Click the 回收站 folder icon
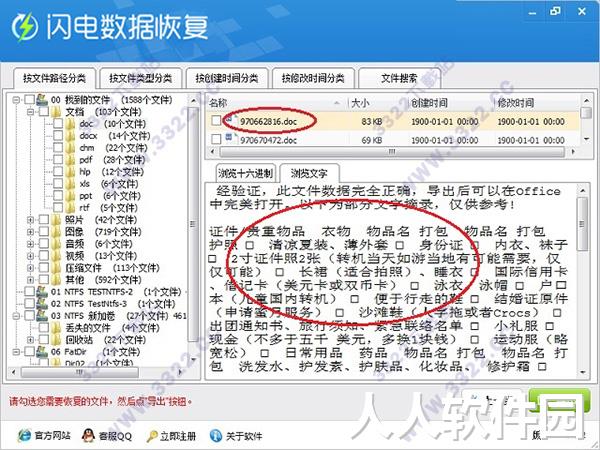This screenshot has height=450, width=600. pos(56,339)
